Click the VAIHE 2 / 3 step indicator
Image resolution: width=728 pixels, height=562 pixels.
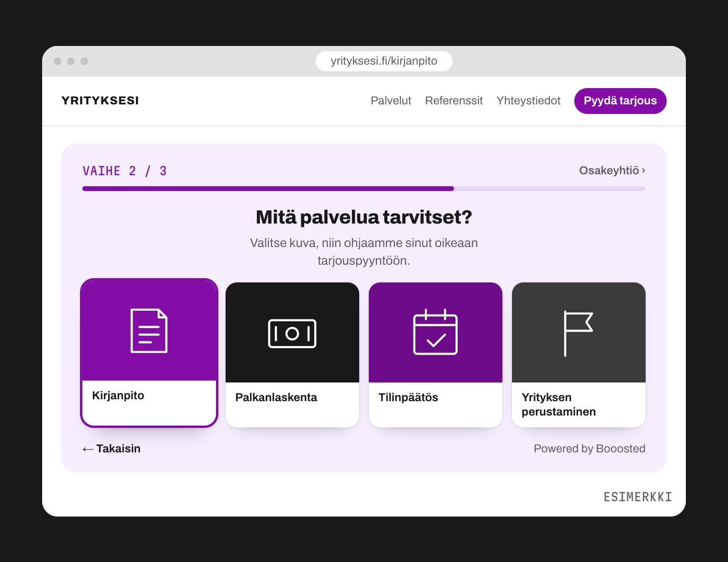coord(125,171)
